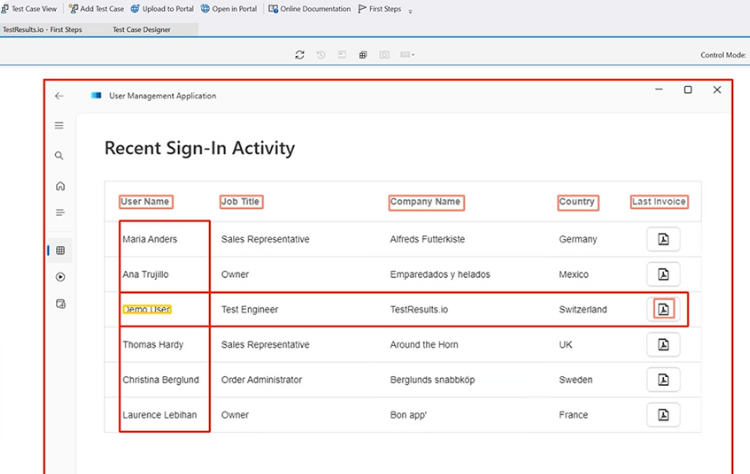Expand the toolbar overflow arrow after First Steps
The width and height of the screenshot is (750, 474).
410,11
